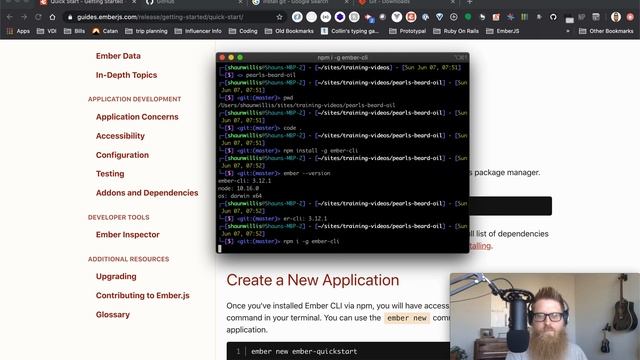
Task: Click the green vertical bars extension icon
Action: point(524,17)
